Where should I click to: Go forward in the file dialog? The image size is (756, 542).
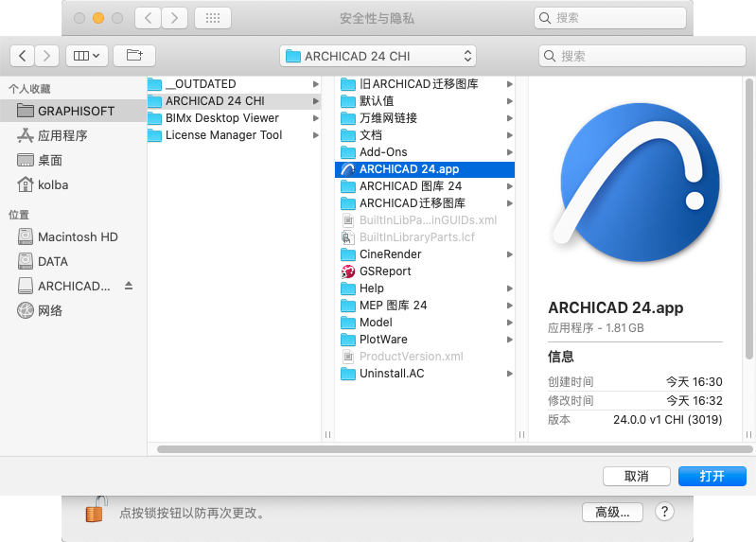(x=46, y=56)
